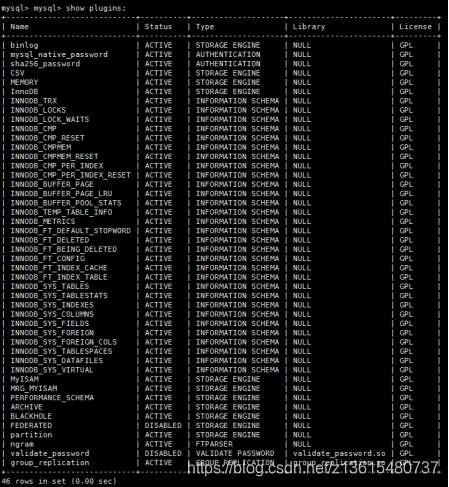
Task: Click DISABLED status in FEDERATED row
Action: click(x=163, y=426)
